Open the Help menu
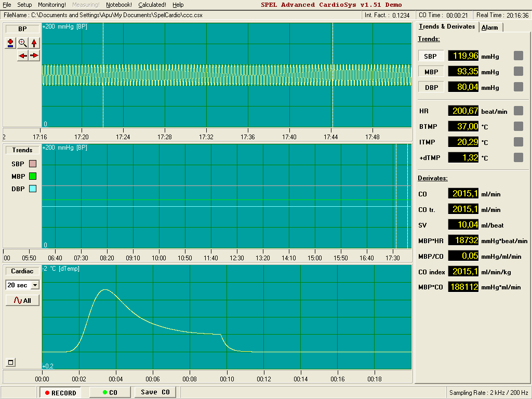The image size is (532, 399). (178, 5)
